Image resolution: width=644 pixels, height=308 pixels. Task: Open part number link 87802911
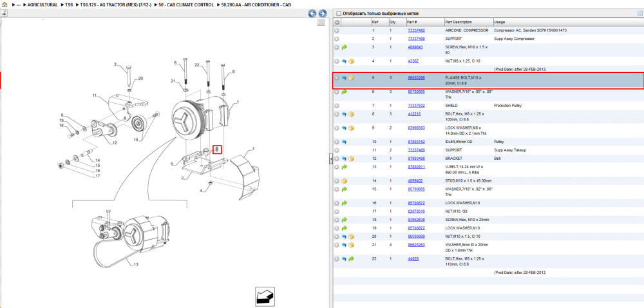[x=416, y=167]
